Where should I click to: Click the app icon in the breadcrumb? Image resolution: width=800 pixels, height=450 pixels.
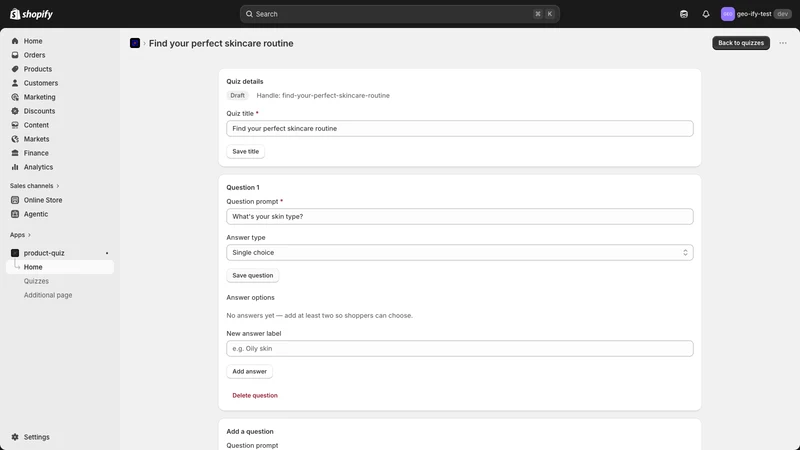(135, 43)
